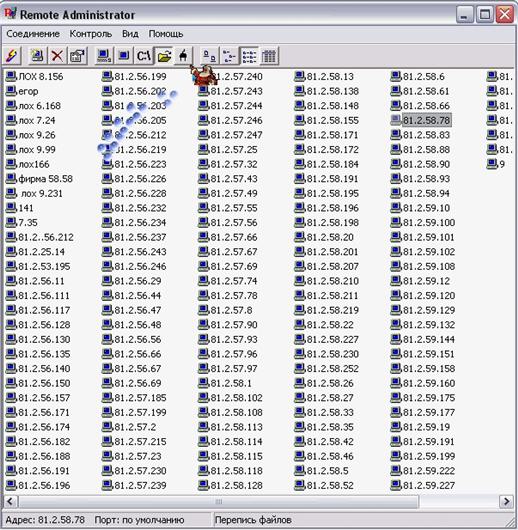This screenshot has width=518, height=530.
Task: Select Full Control mode icon
Action: [104, 56]
